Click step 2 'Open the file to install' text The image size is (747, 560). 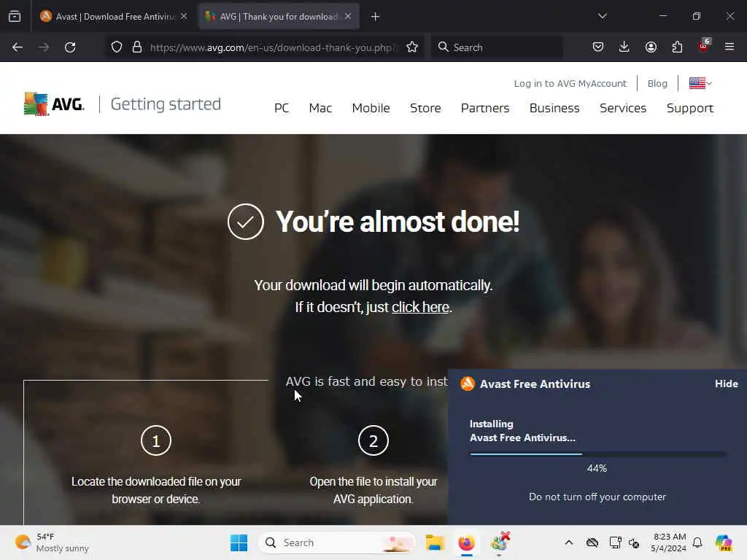(x=373, y=491)
